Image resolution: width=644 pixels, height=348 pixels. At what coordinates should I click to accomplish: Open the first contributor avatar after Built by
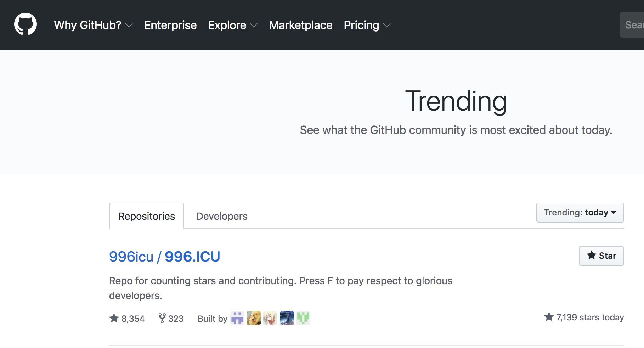(237, 318)
